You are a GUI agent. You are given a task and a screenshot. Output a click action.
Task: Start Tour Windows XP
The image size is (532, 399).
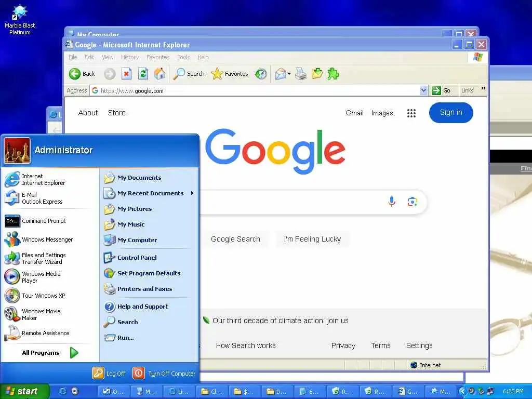pyautogui.click(x=50, y=296)
